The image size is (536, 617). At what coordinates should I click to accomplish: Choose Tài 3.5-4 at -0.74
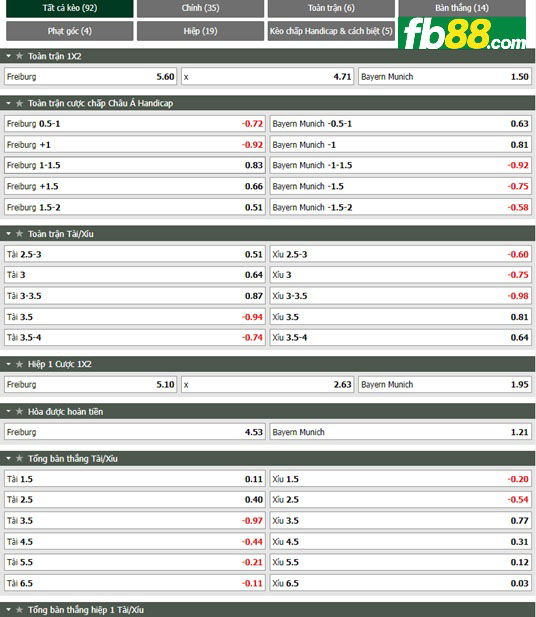click(x=135, y=338)
